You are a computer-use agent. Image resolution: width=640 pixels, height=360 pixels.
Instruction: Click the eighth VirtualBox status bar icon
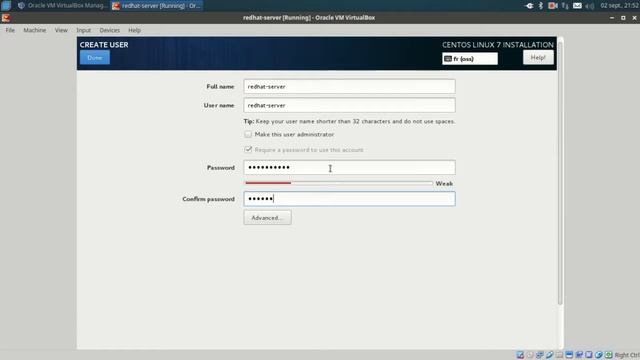coord(589,355)
